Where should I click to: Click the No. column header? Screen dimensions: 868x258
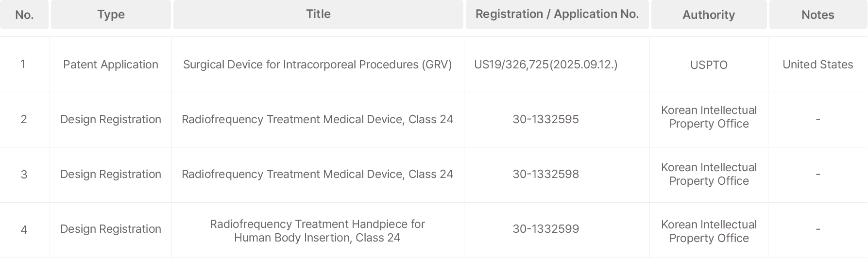(24, 15)
